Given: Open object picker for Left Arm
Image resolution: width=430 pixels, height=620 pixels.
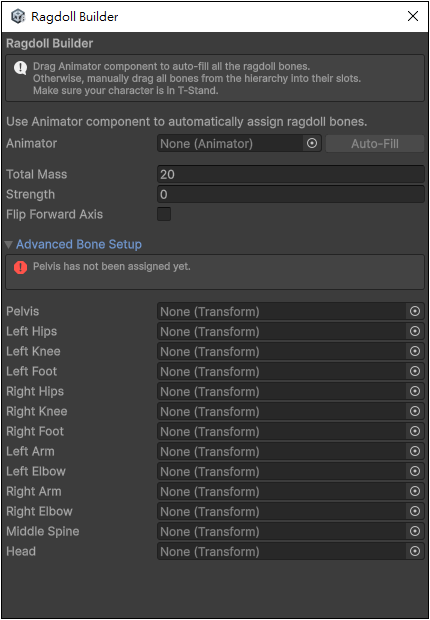Looking at the screenshot, I should [x=415, y=452].
